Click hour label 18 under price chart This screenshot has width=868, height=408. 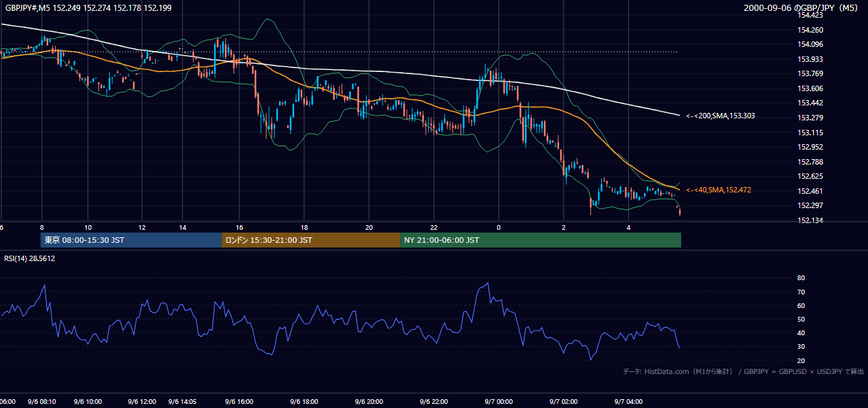tap(304, 227)
